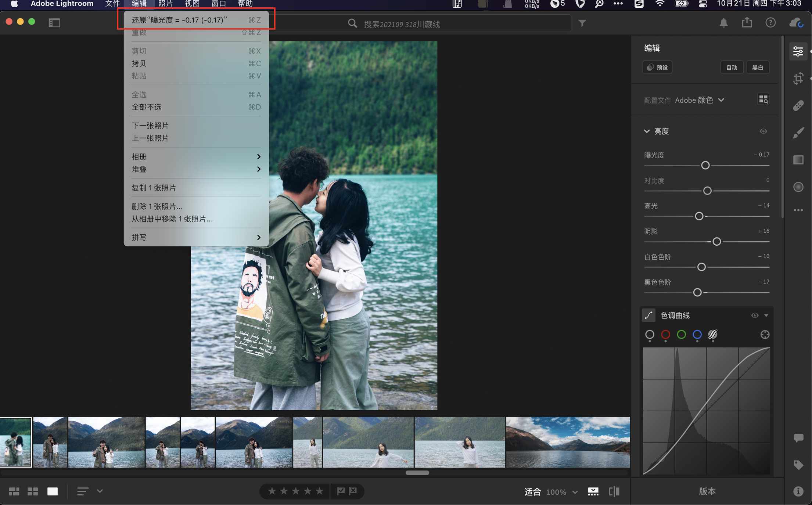The width and height of the screenshot is (812, 505).
Task: Open the Keywords tag panel icon
Action: pyautogui.click(x=798, y=465)
